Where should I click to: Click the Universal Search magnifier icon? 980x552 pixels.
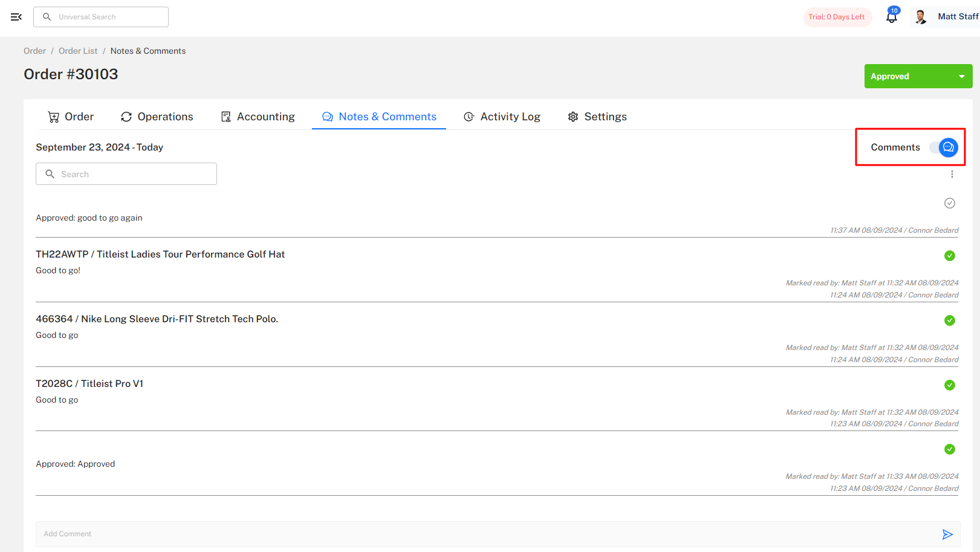pyautogui.click(x=47, y=17)
